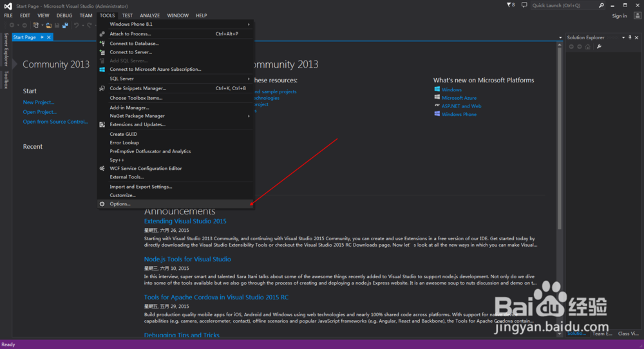Image resolution: width=644 pixels, height=349 pixels.
Task: Open the FILE menu
Action: point(8,15)
